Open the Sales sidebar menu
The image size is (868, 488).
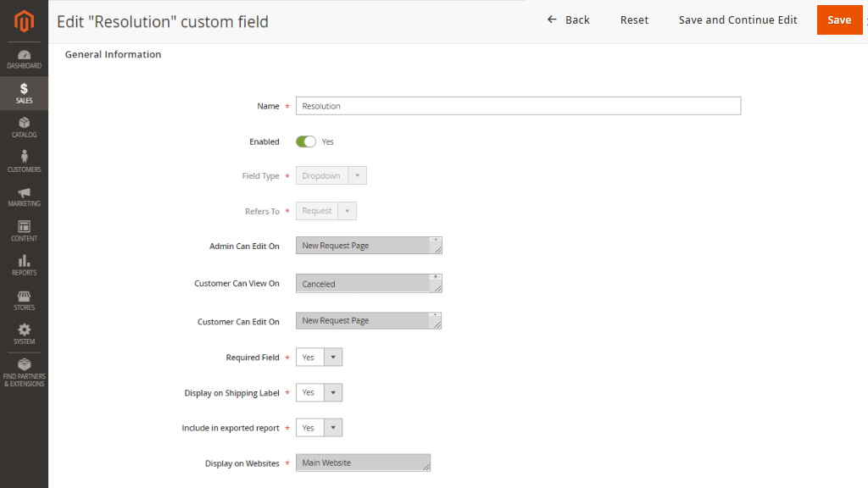click(24, 93)
